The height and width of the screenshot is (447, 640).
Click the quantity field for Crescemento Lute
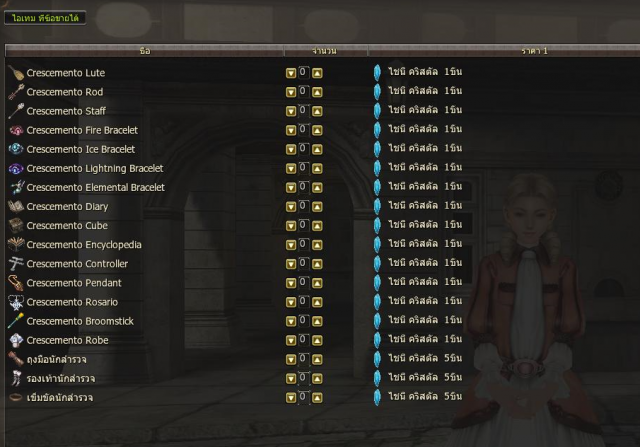tap(304, 73)
